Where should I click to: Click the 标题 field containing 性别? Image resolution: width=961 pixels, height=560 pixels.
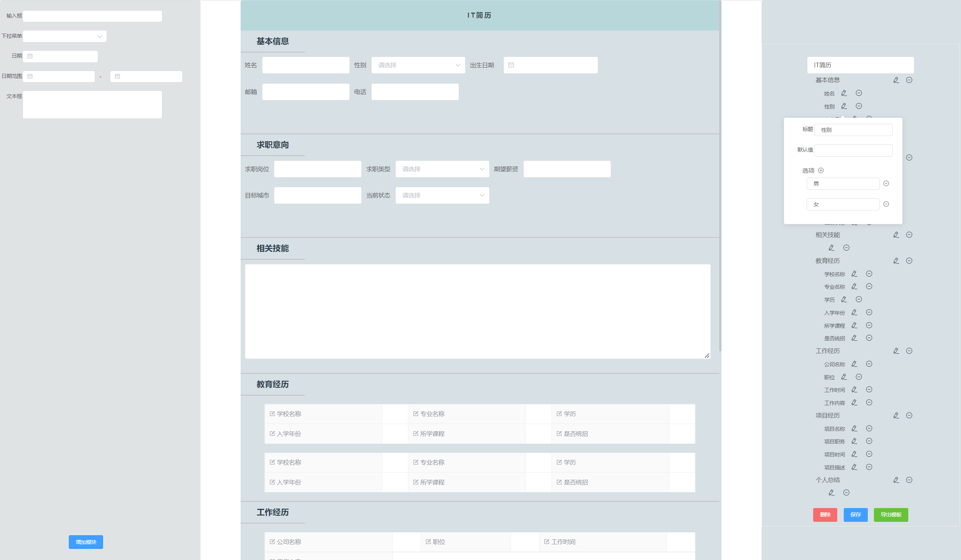coord(853,130)
